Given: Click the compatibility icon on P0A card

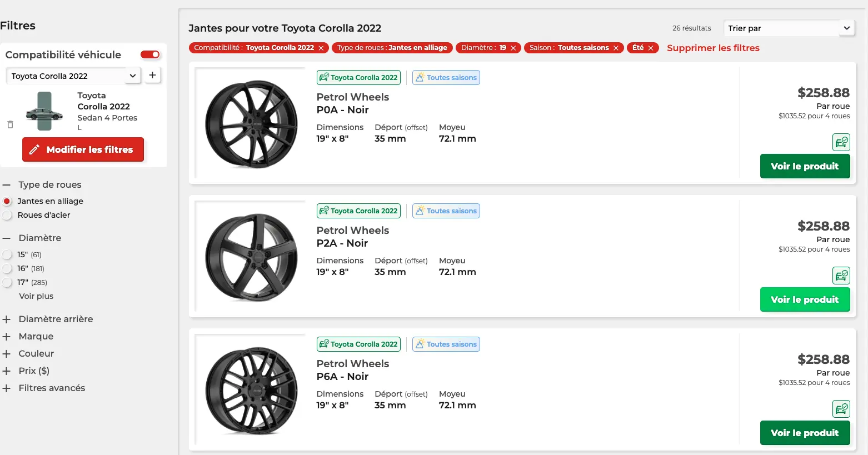Looking at the screenshot, I should 841,142.
